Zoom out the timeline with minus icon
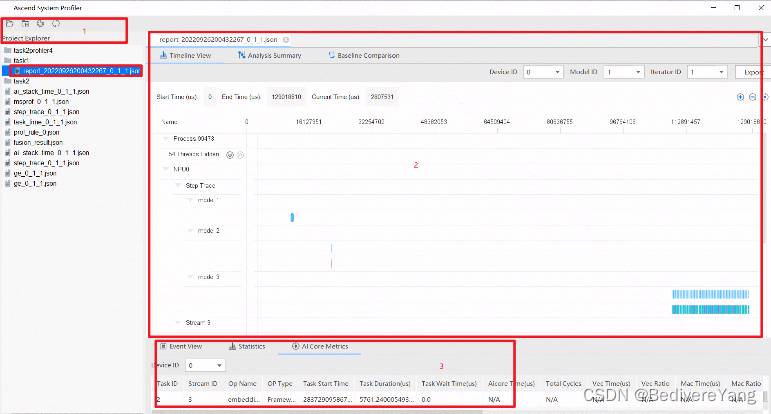The height and width of the screenshot is (414, 771). point(752,97)
